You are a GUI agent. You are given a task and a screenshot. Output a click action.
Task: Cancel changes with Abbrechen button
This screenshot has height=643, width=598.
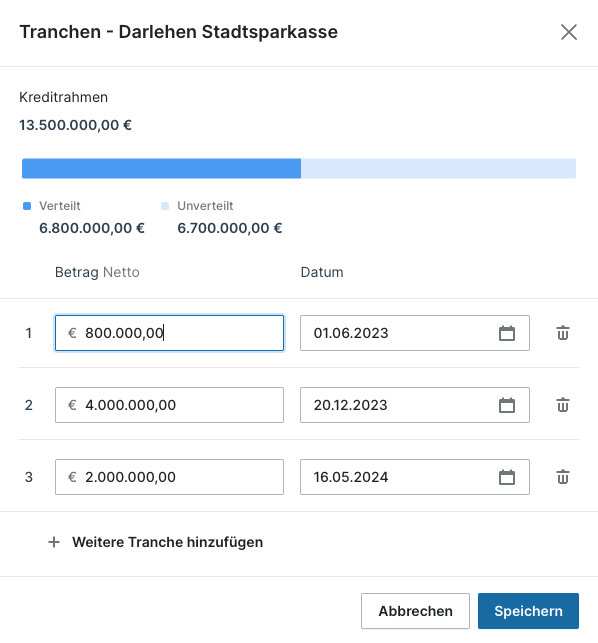point(415,611)
